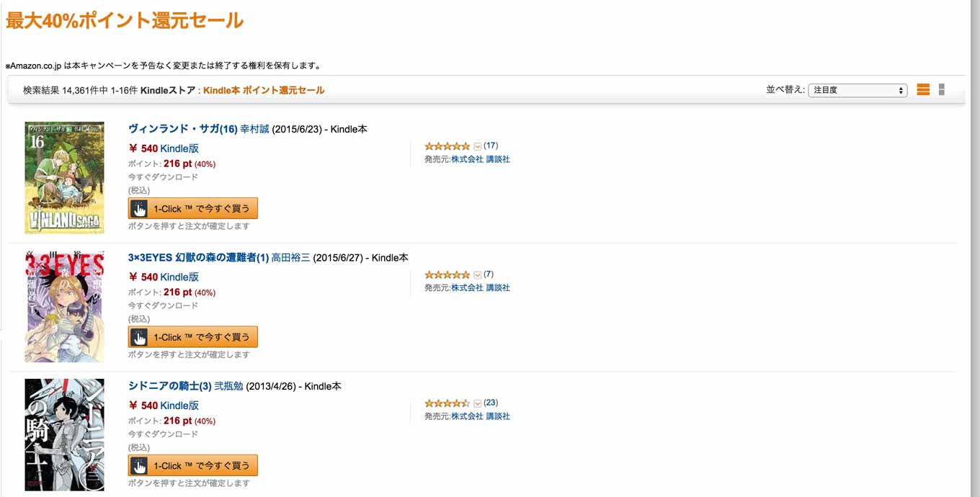Open author 高田裕三 link
Viewport: 980px width, 497px height.
tap(290, 258)
